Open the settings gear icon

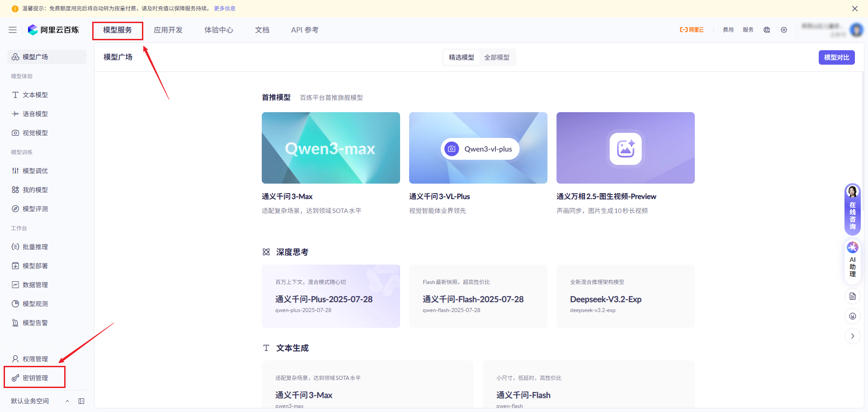[x=784, y=30]
